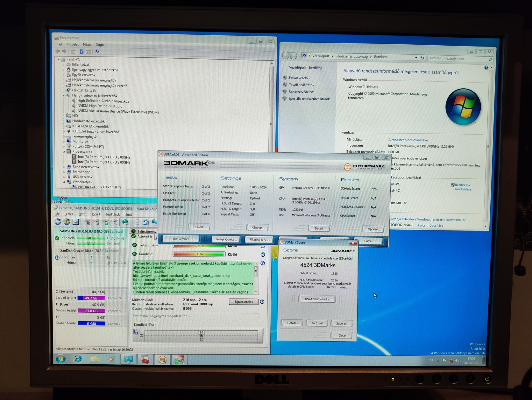Open the Súgó menu in Eszközkezelő
This screenshot has height=400, width=532.
click(100, 45)
